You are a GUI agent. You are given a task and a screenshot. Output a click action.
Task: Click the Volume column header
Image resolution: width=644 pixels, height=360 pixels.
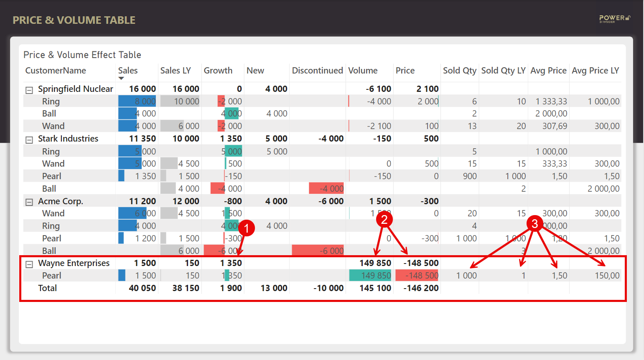coord(363,71)
